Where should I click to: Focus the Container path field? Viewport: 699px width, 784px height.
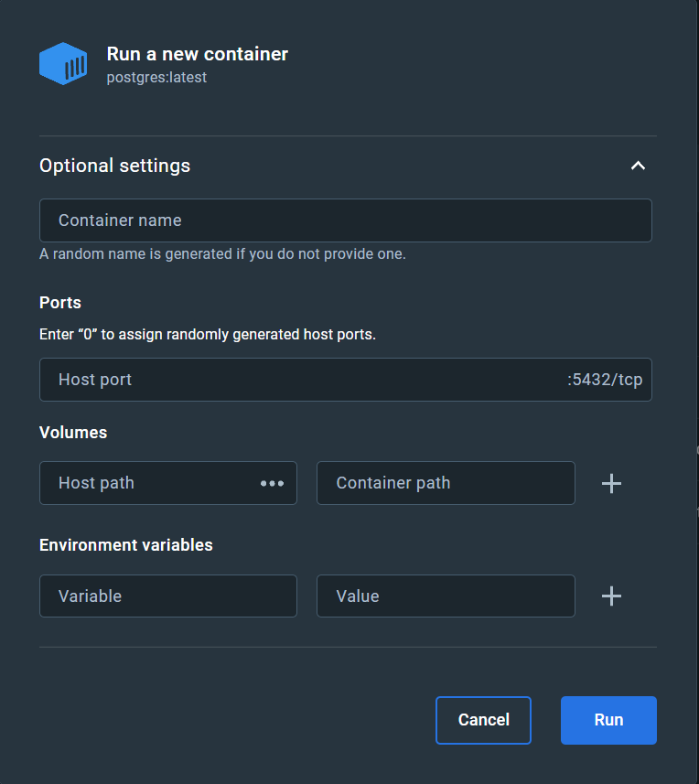pyautogui.click(x=446, y=483)
